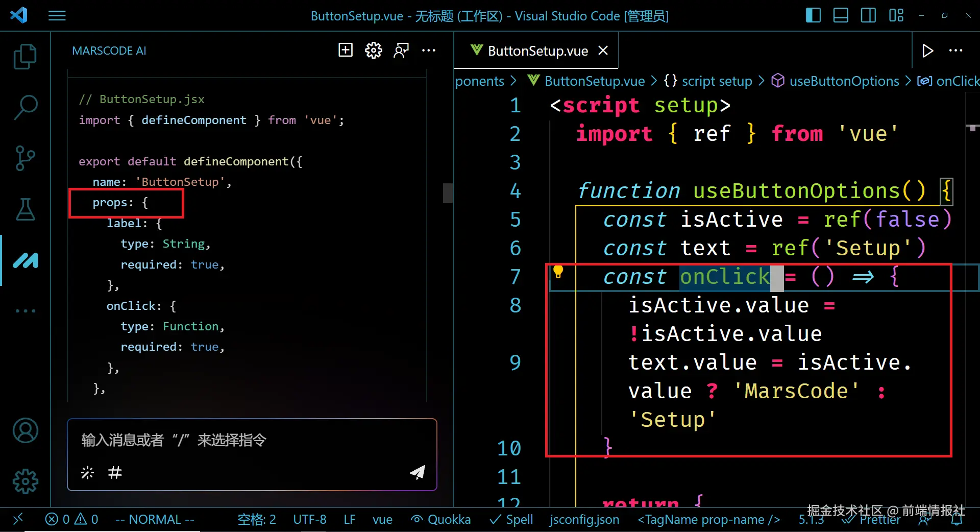Select the ButtonSetup.vue editor tab
Viewport: 980px width, 532px height.
[x=537, y=51]
